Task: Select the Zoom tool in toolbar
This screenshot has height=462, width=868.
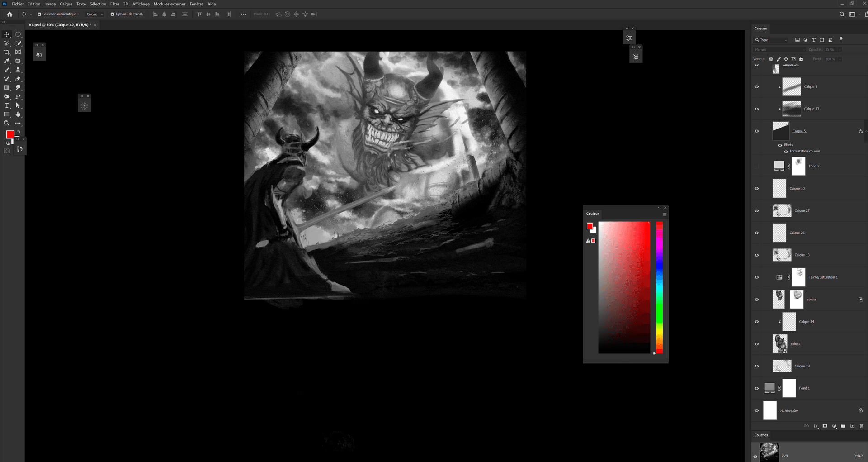Action: (x=7, y=123)
